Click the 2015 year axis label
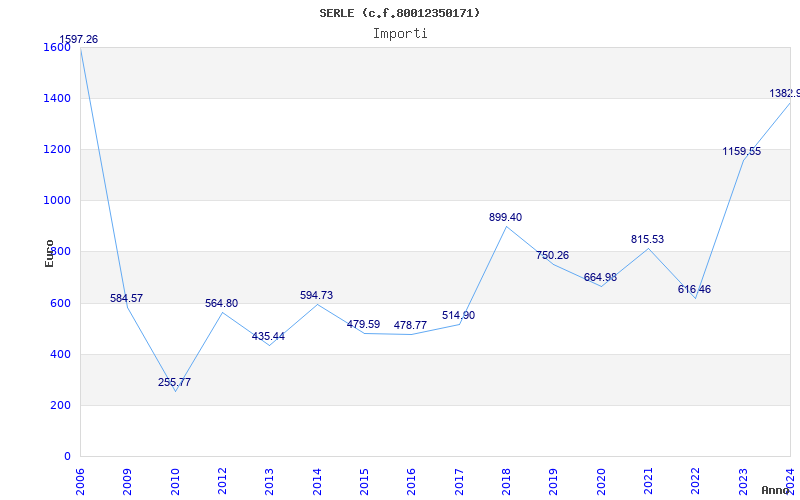 (364, 482)
